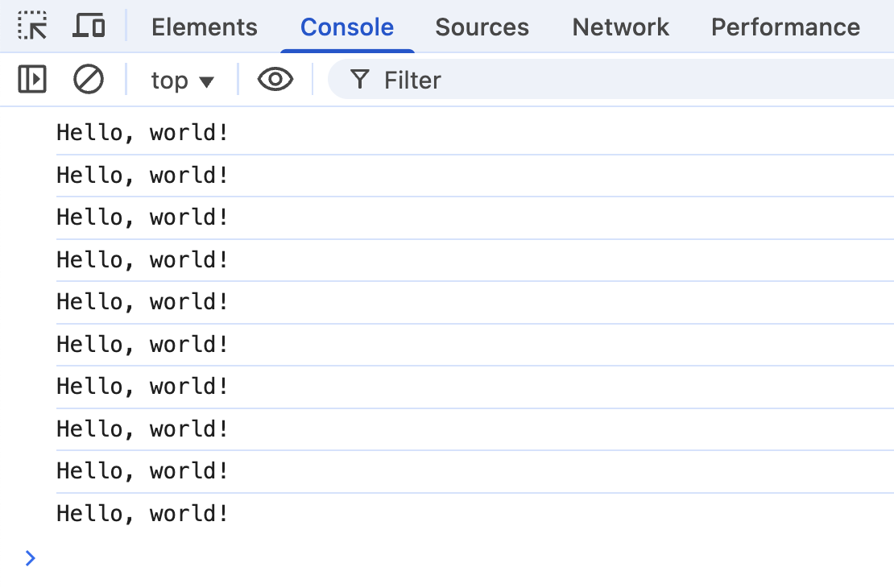
Task: Go to the Network tab
Action: (x=620, y=27)
